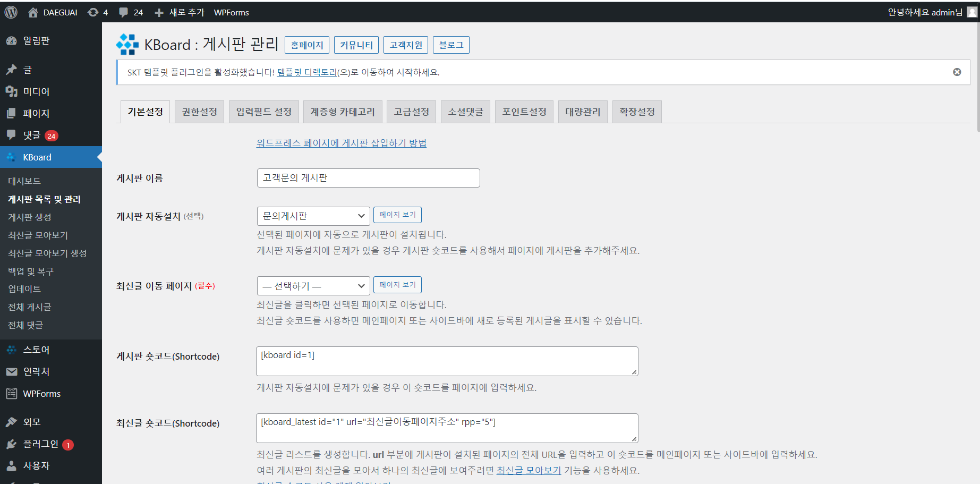Screen dimensions: 980x484
Task: Click the KBoard sidebar menu icon
Action: coord(11,157)
